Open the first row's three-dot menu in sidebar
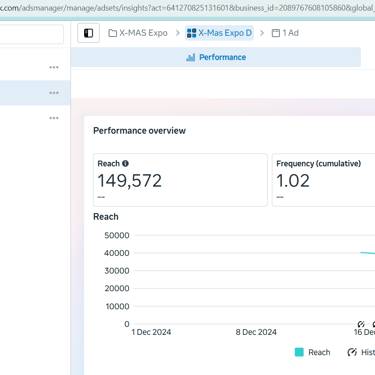Viewport: 375px width, 375px height. tap(54, 67)
